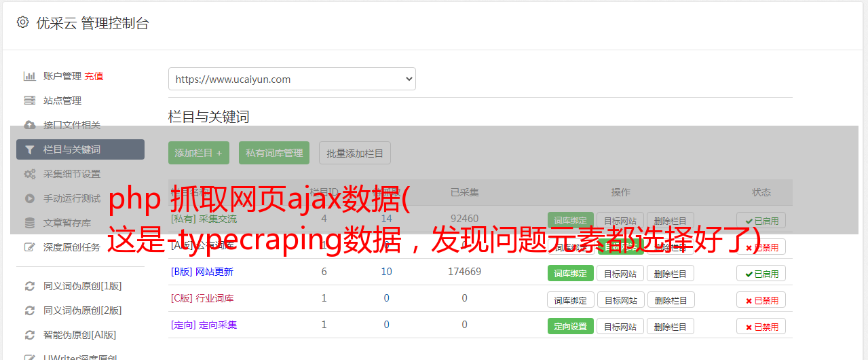Click the 已采集 column header
The width and height of the screenshot is (868, 360).
pos(465,192)
